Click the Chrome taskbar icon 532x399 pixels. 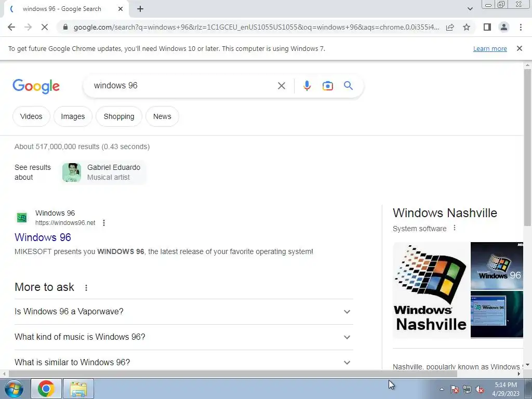[x=46, y=389]
